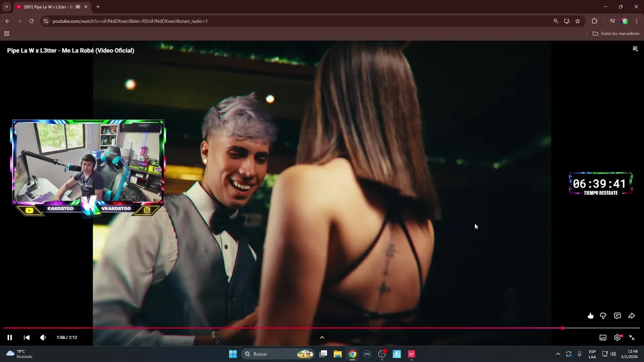Image resolution: width=644 pixels, height=362 pixels.
Task: Open weather widget 19°C Nublado
Action: pyautogui.click(x=19, y=354)
